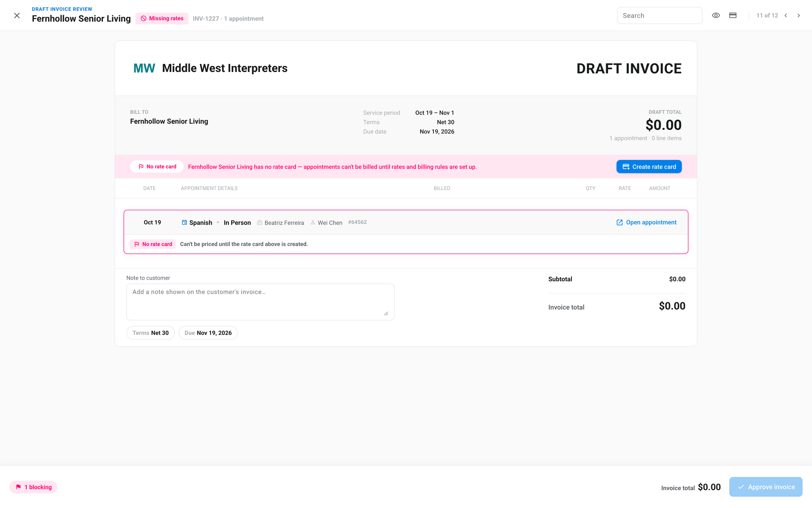Focus the Note to customer textarea
This screenshot has width=812, height=508.
pos(260,302)
